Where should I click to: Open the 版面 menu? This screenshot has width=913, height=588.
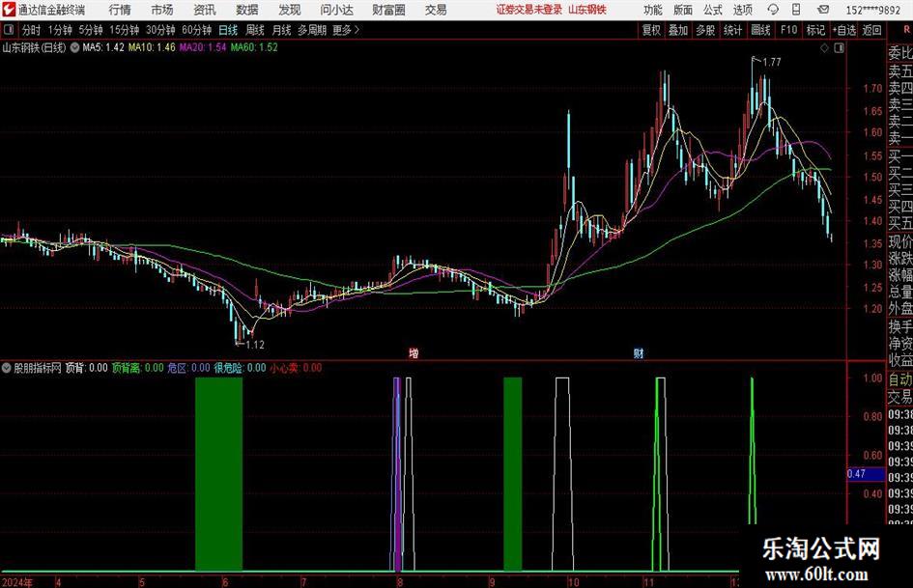[x=682, y=10]
